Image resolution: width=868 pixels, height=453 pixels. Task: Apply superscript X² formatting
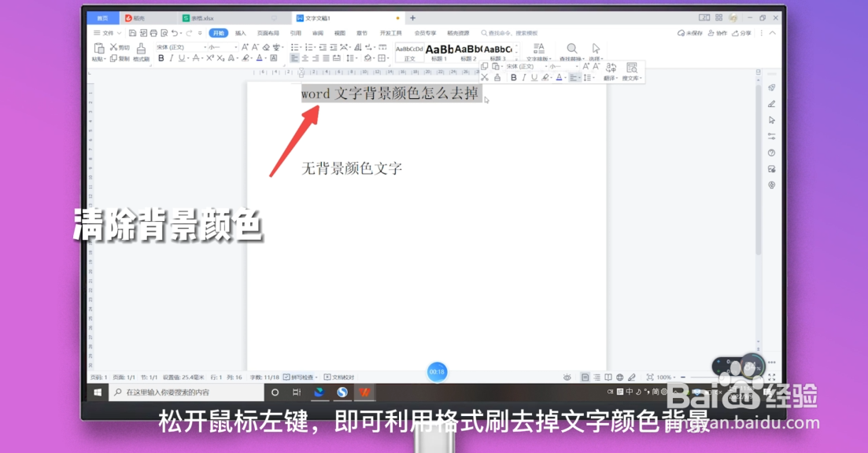point(210,58)
